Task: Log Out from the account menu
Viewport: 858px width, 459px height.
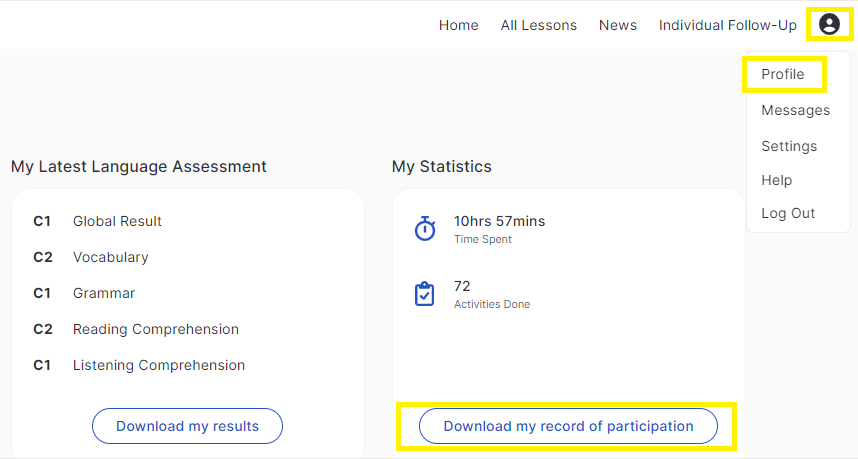Action: click(788, 213)
